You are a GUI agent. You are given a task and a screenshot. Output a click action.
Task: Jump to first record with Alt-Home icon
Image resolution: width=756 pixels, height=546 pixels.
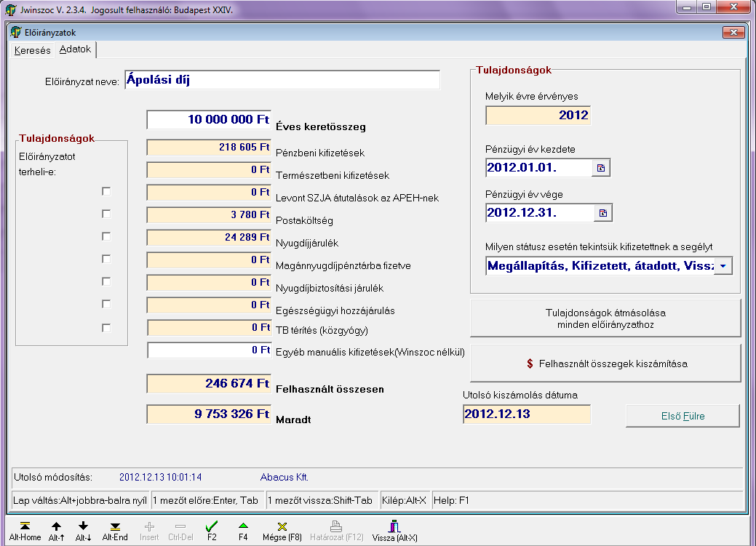[25, 526]
